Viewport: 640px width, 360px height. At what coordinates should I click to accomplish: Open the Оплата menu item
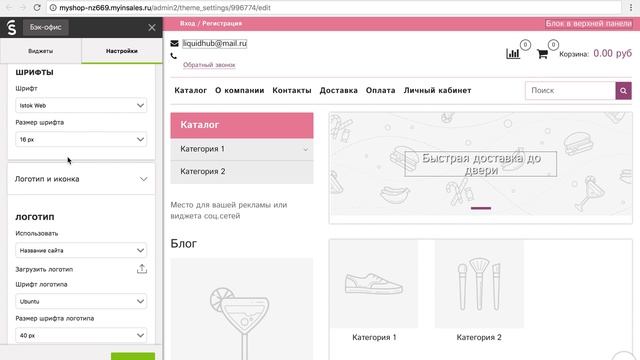pyautogui.click(x=380, y=90)
